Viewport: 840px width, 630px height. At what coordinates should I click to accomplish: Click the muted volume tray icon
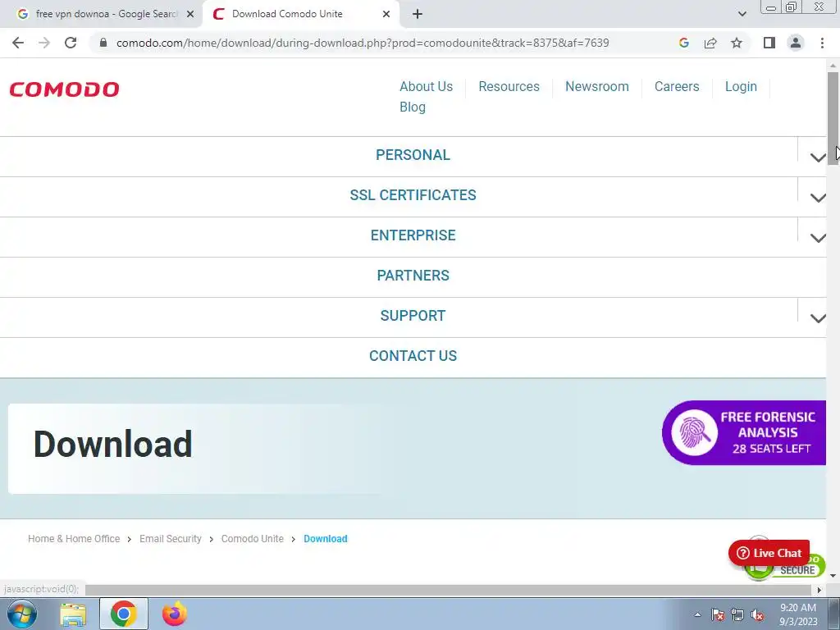[x=757, y=614]
